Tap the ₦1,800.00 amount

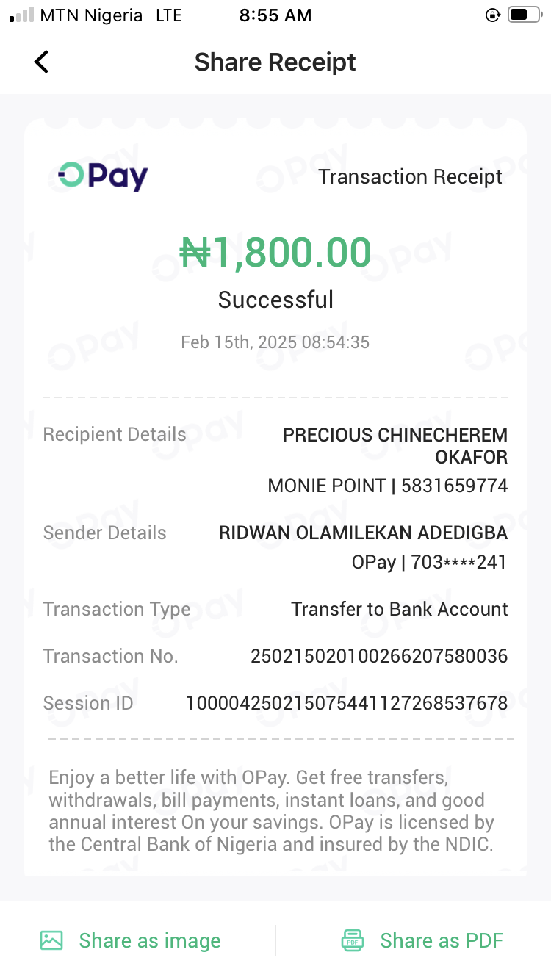(275, 252)
